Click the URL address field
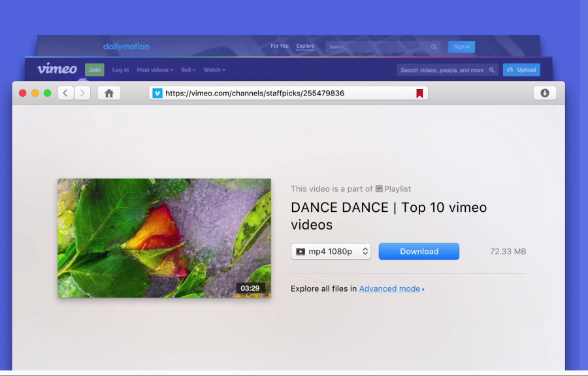The height and width of the screenshot is (376, 588). click(281, 94)
